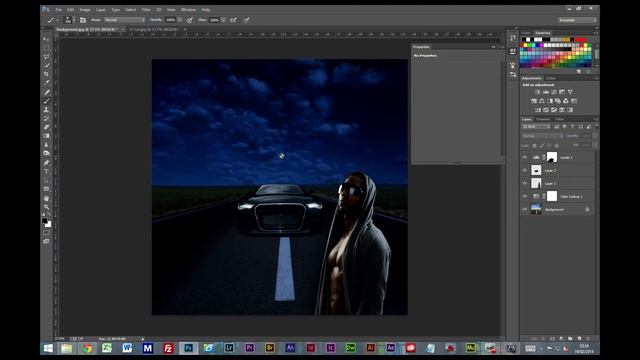Select the Pen tool
Viewport: 640px width, 360px height.
click(46, 162)
